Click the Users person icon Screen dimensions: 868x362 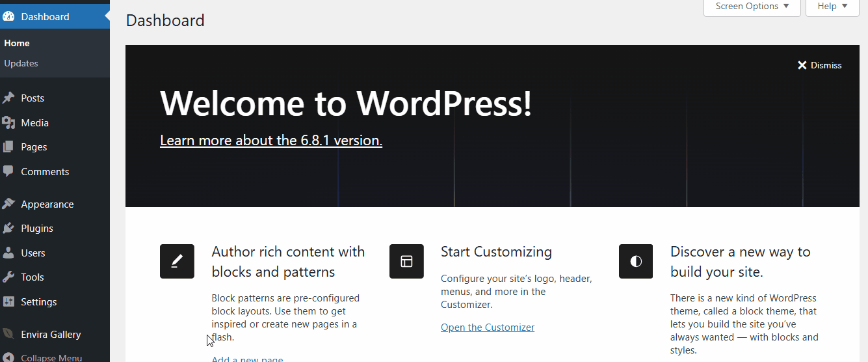[8, 253]
